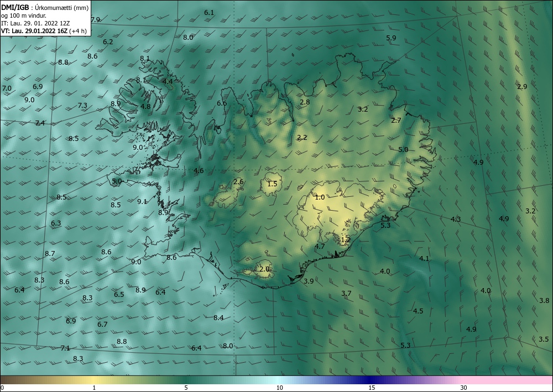553x392 pixels.
Task: Select the '2.9' value on the map
Action: pos(522,86)
